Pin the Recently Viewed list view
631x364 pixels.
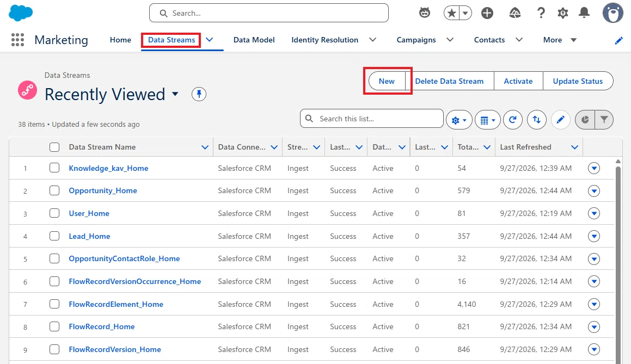(x=199, y=94)
